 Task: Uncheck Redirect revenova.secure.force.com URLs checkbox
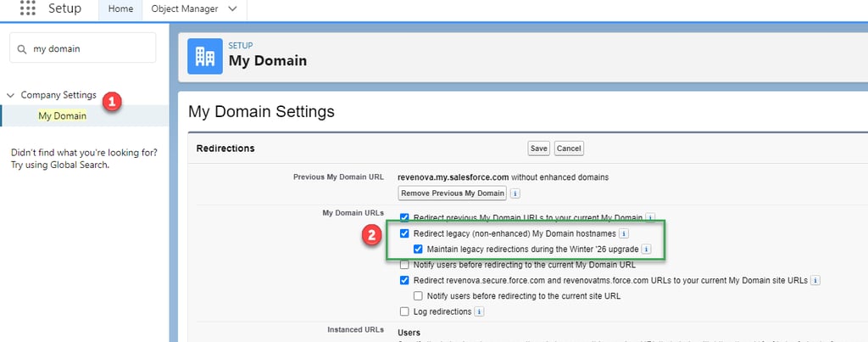pos(404,280)
